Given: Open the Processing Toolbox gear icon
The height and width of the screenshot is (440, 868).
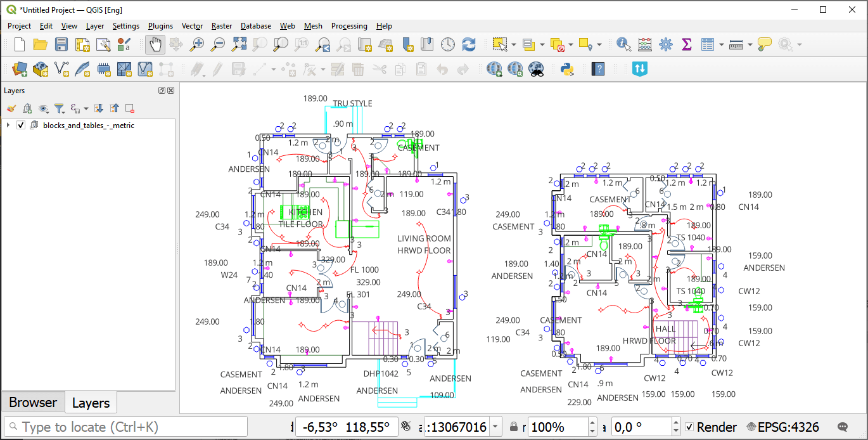Looking at the screenshot, I should pyautogui.click(x=665, y=44).
